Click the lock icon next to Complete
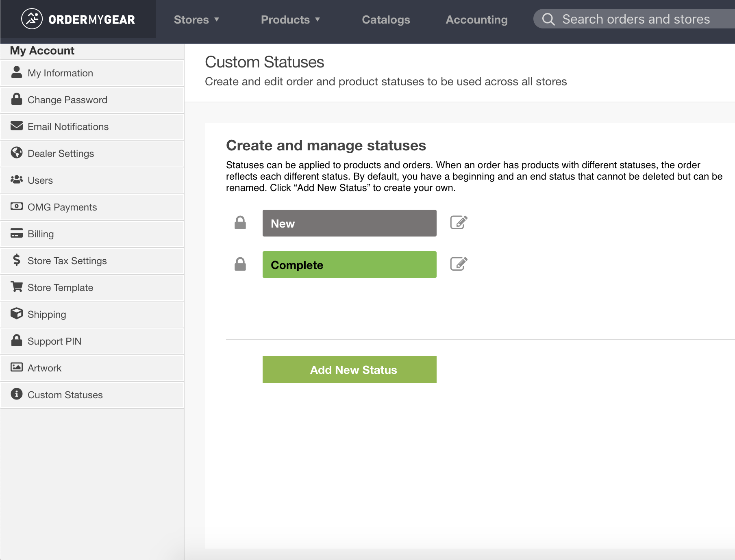 coord(240,264)
